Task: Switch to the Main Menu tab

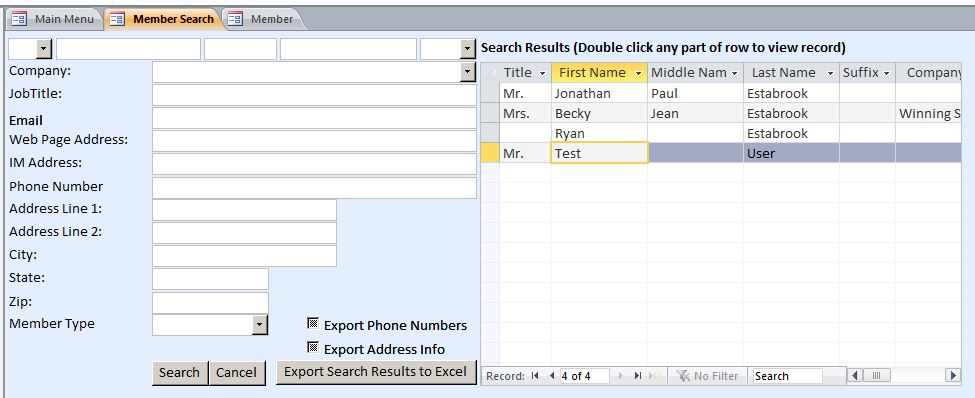Action: [54, 19]
